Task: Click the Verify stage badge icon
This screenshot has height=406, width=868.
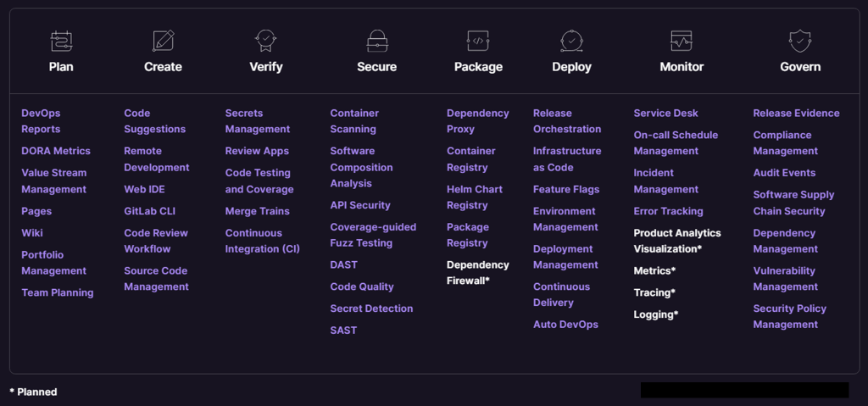Action: (266, 41)
